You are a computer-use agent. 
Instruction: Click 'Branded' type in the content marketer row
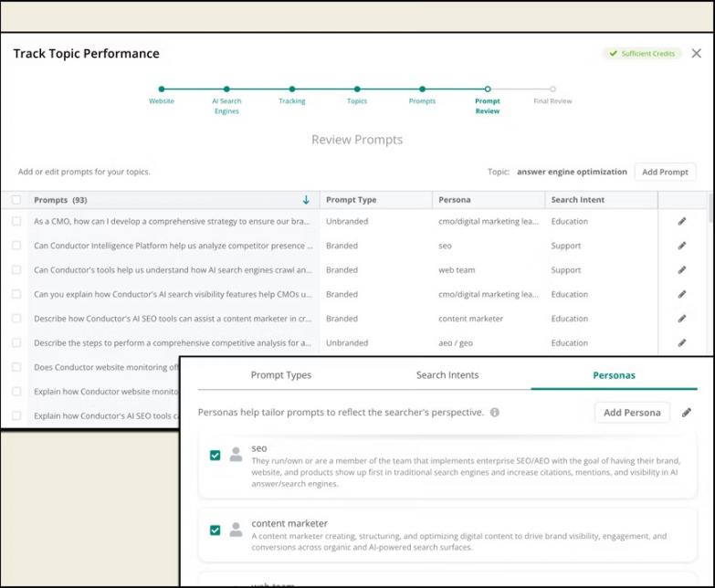[342, 319]
